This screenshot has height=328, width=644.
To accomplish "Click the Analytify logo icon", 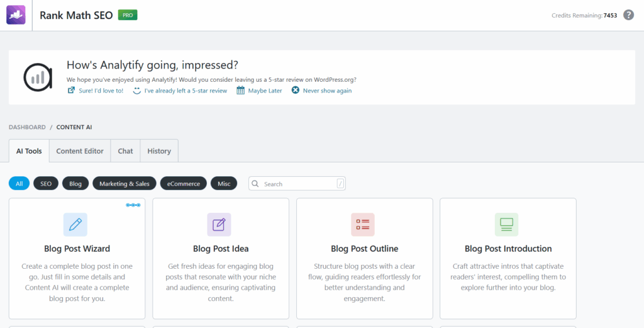I will coord(38,77).
